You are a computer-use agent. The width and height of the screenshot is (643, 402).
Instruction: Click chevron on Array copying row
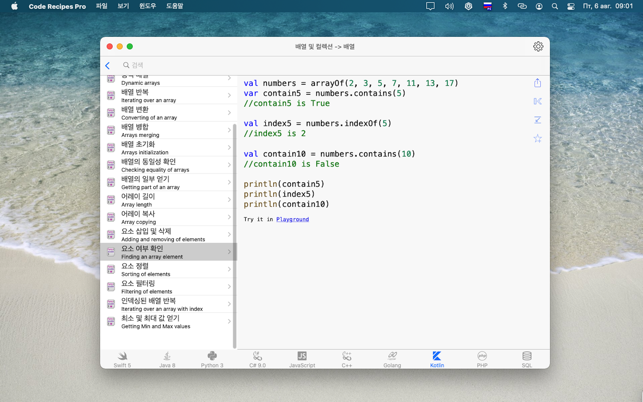tap(229, 217)
